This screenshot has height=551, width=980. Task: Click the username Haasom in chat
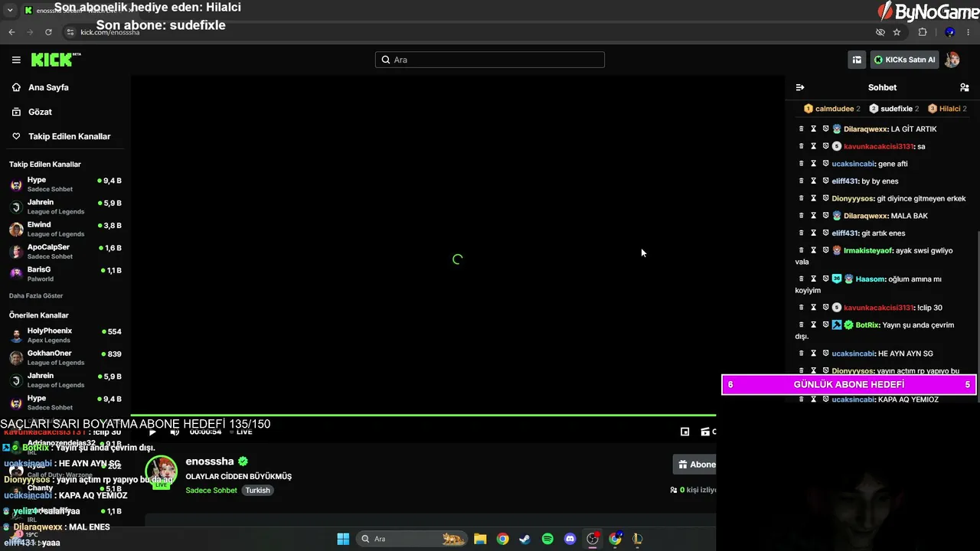point(870,279)
